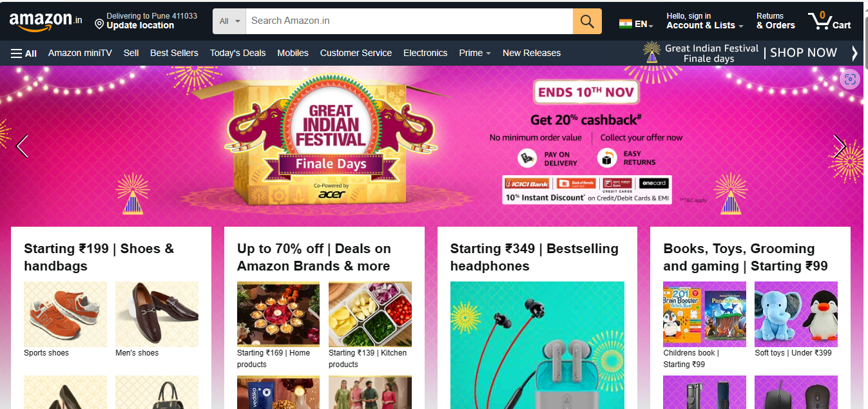Click the page vertical scrollbar
The width and height of the screenshot is (868, 409).
864,205
